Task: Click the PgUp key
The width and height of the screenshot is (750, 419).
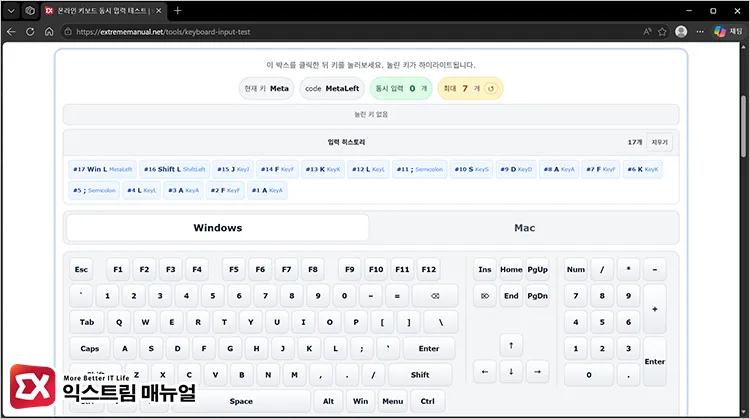Action: [537, 269]
